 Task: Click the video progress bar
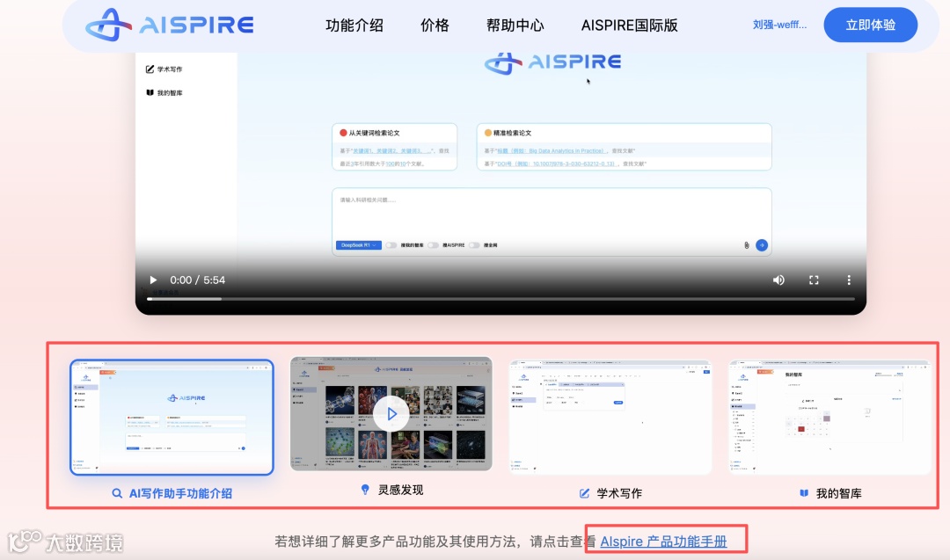pos(501,299)
